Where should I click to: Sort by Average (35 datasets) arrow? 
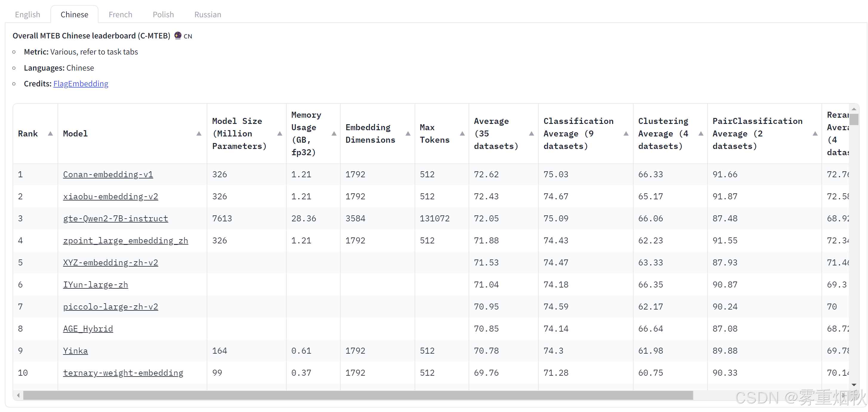coord(531,134)
